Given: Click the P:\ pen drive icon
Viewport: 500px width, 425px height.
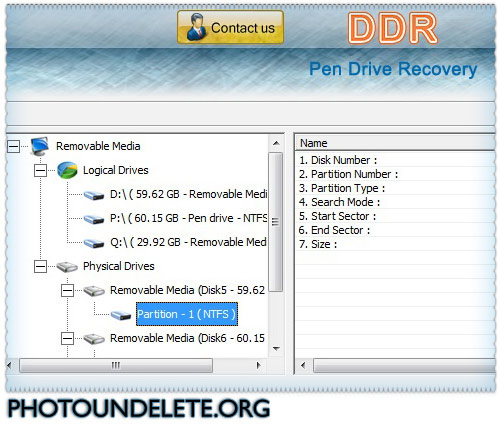Looking at the screenshot, I should click(x=94, y=219).
